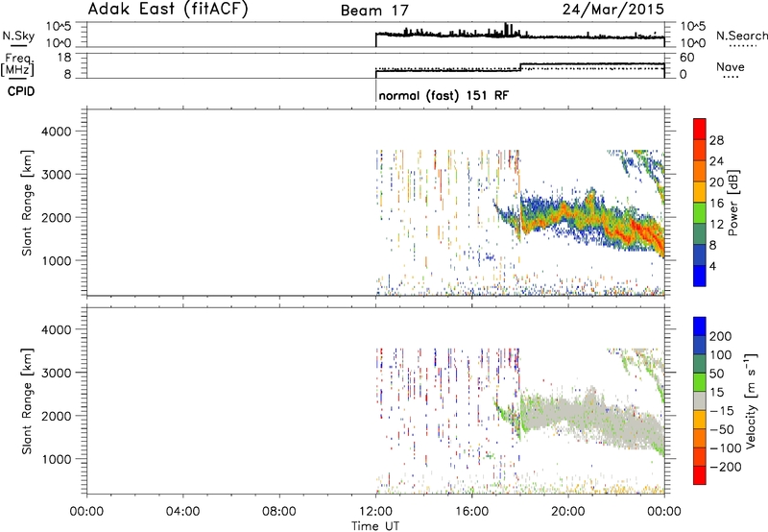The image size is (768, 532).
Task: Click the frequency step-up near 18:00
Action: [x=520, y=67]
